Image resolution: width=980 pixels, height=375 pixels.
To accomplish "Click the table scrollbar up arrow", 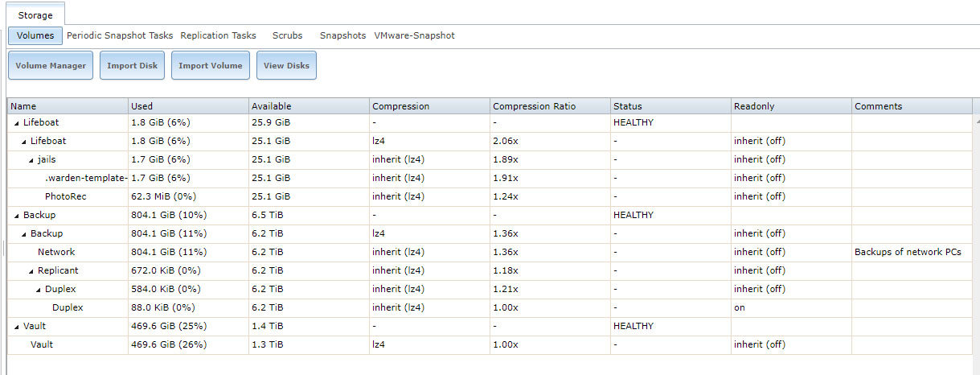I will 976,120.
